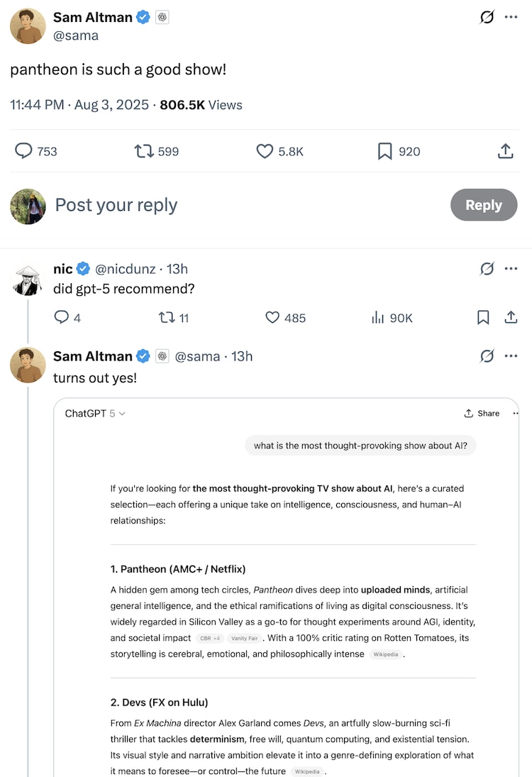Open Grok icon on main post
The height and width of the screenshot is (777, 532).
point(487,17)
